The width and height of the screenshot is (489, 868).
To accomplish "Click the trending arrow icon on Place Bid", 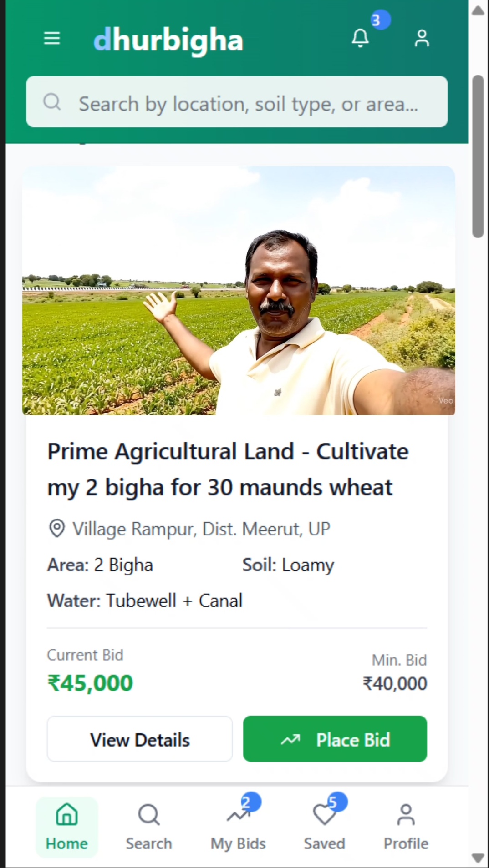I will 290,739.
